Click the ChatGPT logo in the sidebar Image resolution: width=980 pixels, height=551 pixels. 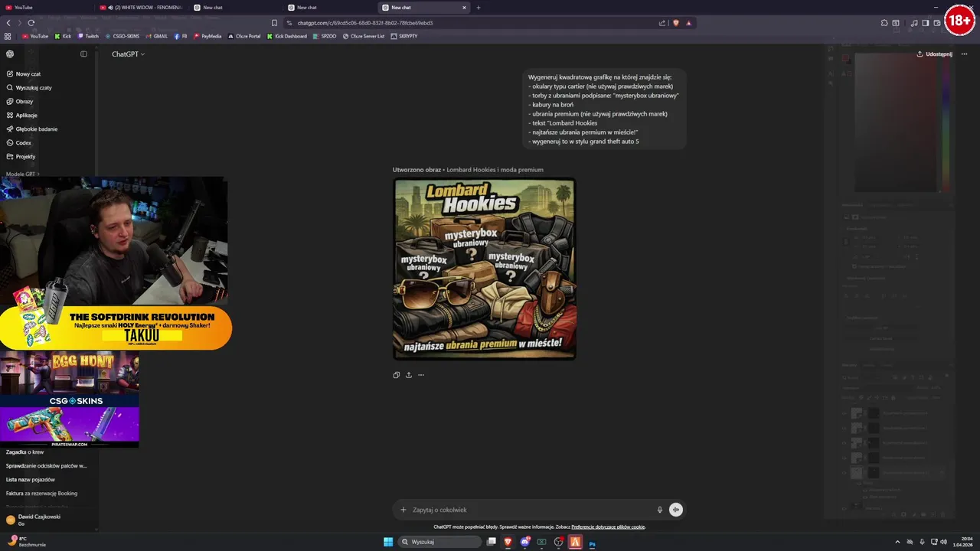coord(10,54)
